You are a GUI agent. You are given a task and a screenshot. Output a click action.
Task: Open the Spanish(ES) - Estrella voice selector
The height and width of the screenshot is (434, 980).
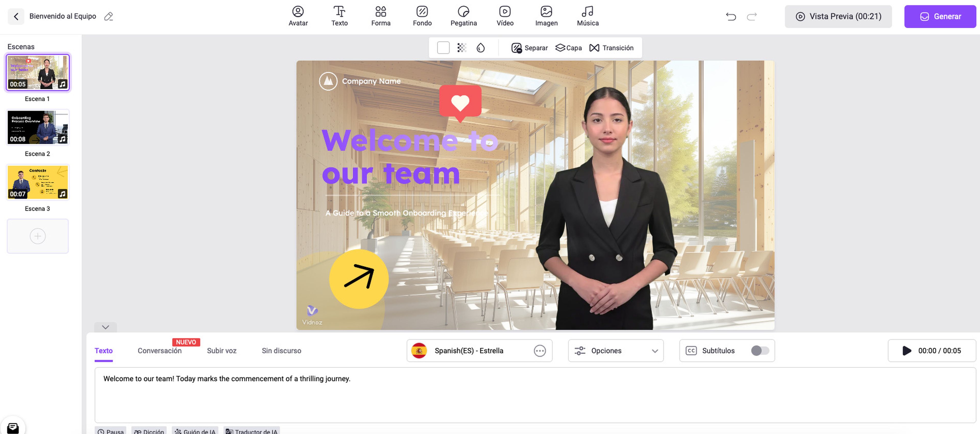[479, 351]
